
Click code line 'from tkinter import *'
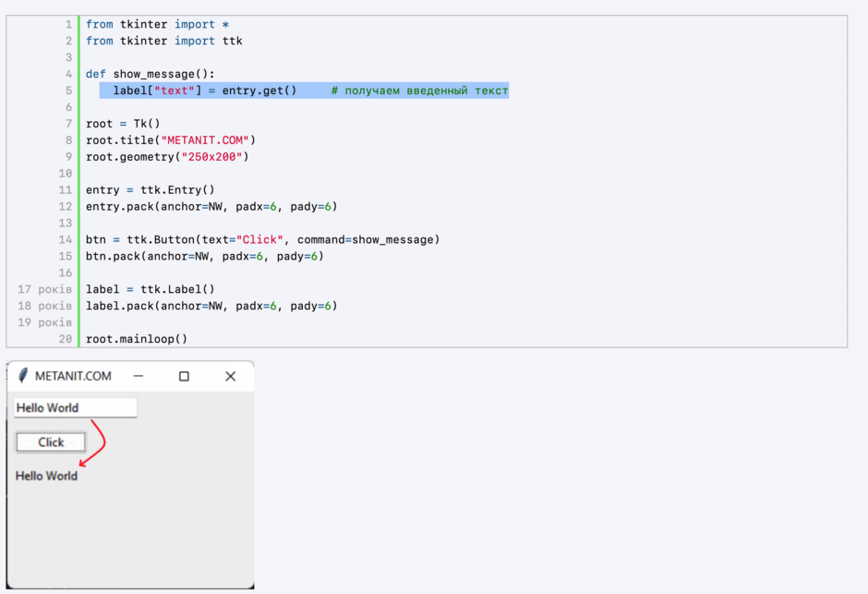coord(157,24)
